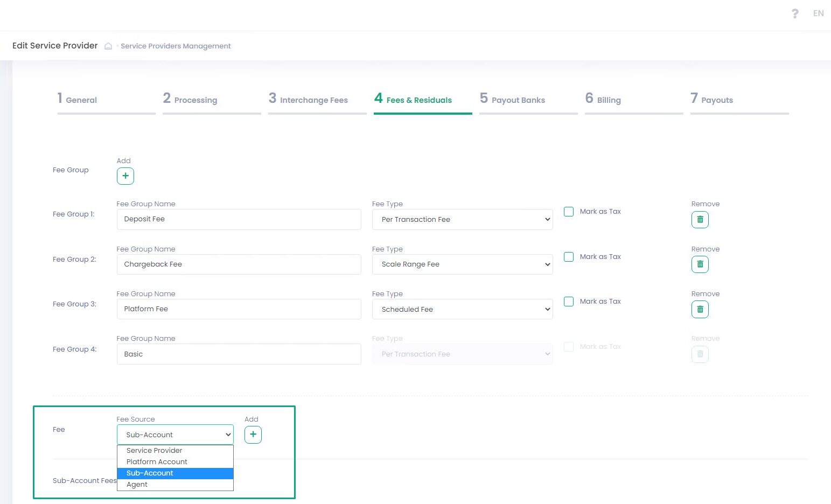Screen dimensions: 831x504
Task: Open Fee Type dropdown showing Per Transaction Fee
Action: (x=462, y=220)
